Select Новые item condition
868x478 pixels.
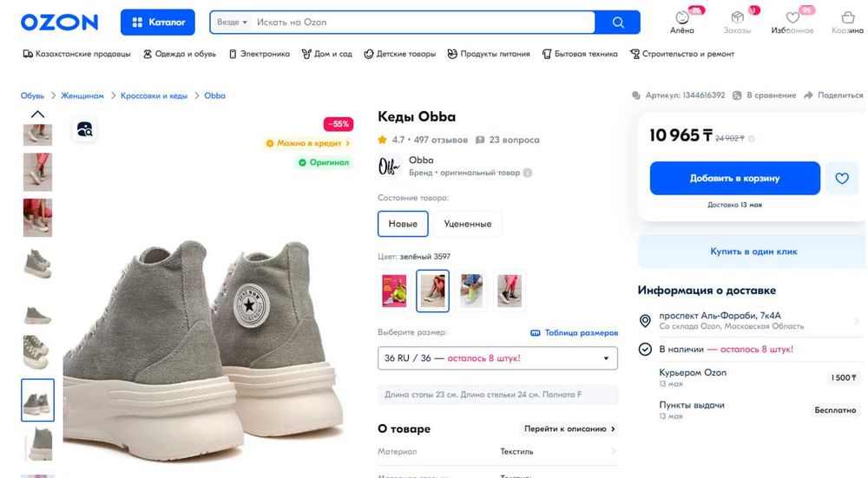coord(403,224)
